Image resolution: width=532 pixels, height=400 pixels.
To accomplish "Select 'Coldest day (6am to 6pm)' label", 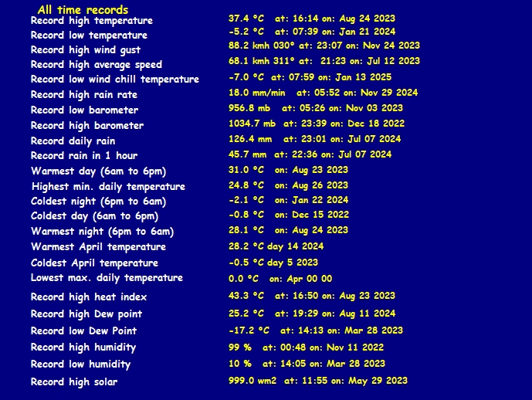I will click(x=95, y=216).
